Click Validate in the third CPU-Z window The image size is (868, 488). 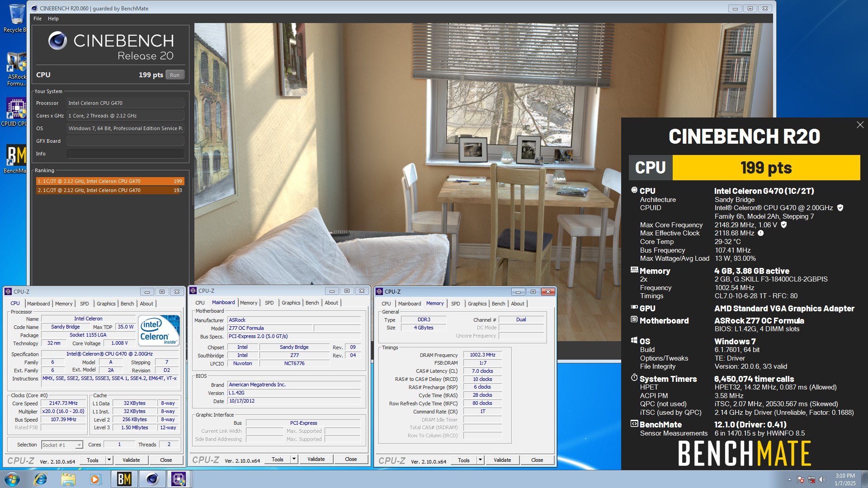click(x=502, y=460)
